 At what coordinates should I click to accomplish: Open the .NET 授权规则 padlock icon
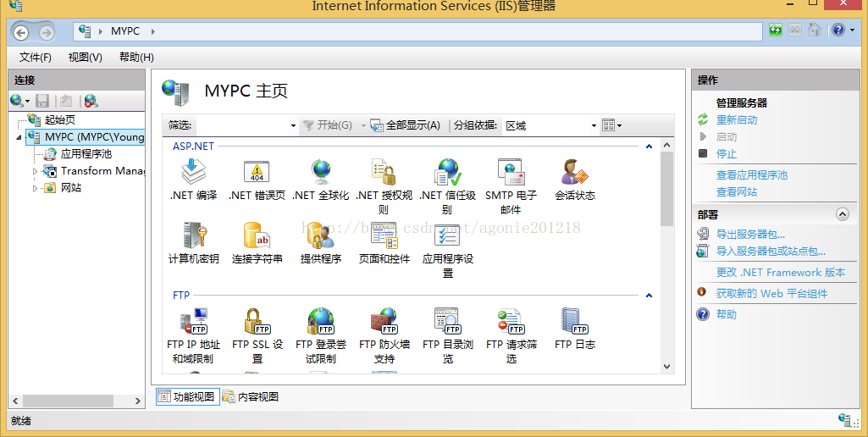(x=384, y=172)
